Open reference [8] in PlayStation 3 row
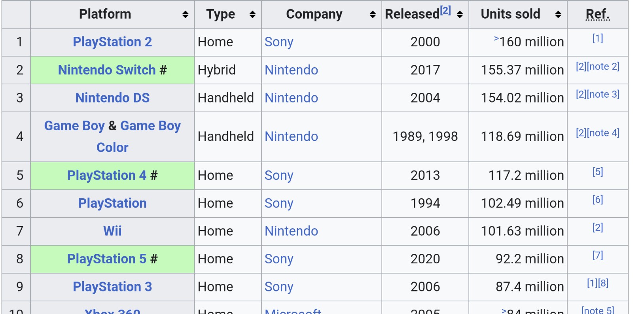 coord(603,283)
